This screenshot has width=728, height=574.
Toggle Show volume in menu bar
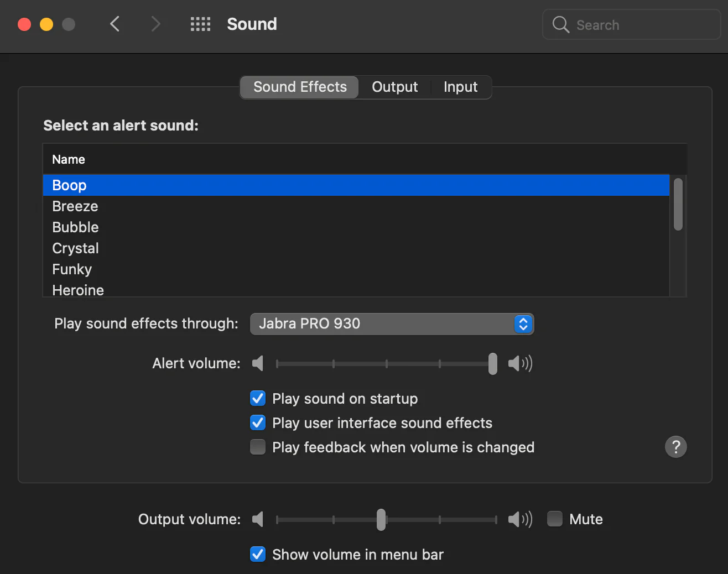(x=258, y=554)
